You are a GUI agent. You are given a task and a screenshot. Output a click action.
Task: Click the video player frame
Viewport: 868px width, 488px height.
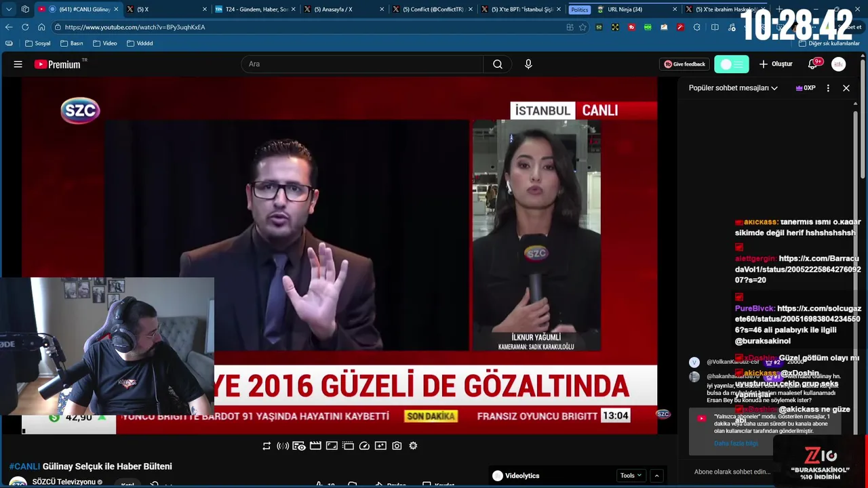click(339, 255)
